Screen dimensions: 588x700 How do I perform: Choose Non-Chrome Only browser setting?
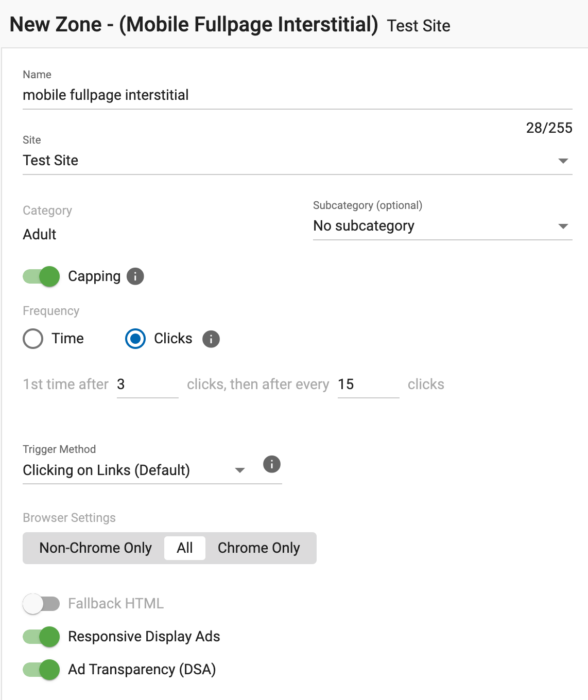[95, 548]
